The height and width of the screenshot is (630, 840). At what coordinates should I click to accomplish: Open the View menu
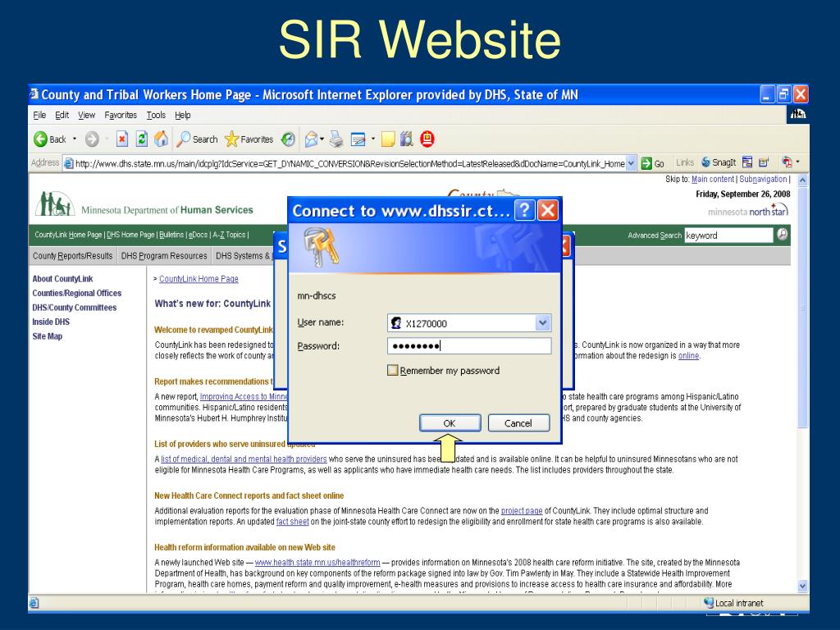pos(86,115)
